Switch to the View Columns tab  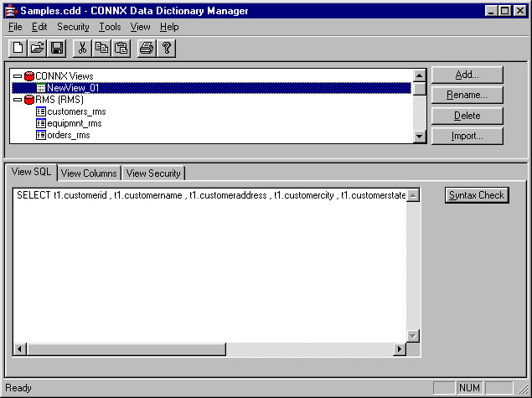tap(89, 173)
